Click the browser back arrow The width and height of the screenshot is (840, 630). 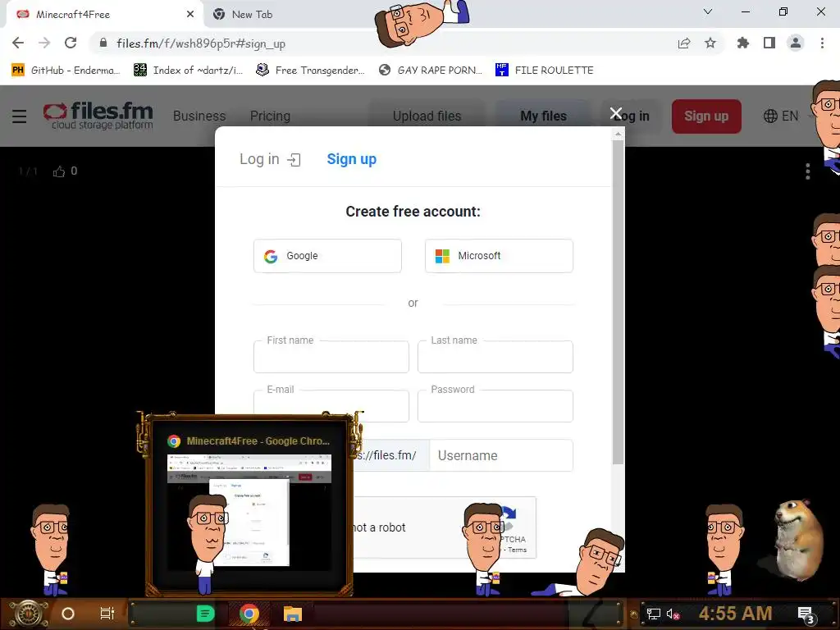coord(18,43)
